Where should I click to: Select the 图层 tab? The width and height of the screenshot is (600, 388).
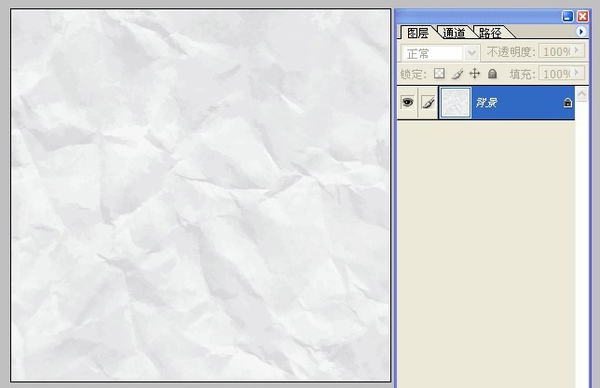click(x=418, y=33)
